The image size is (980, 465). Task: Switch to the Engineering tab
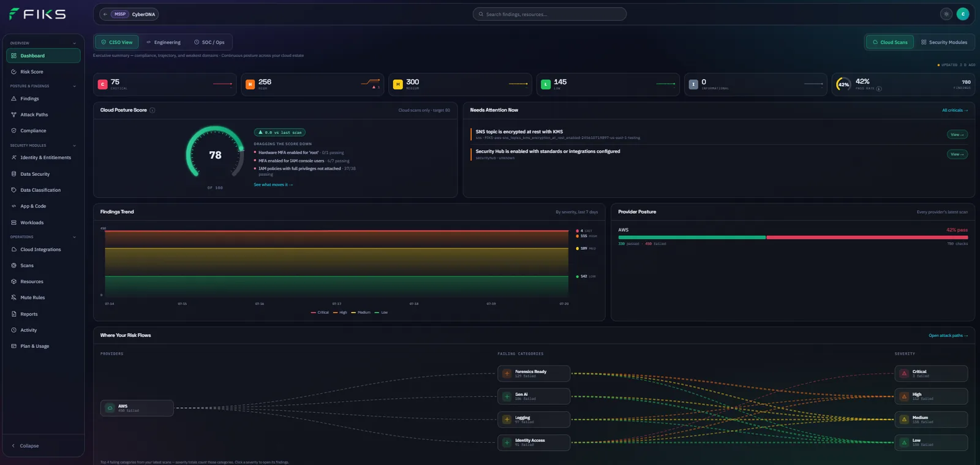coord(164,42)
